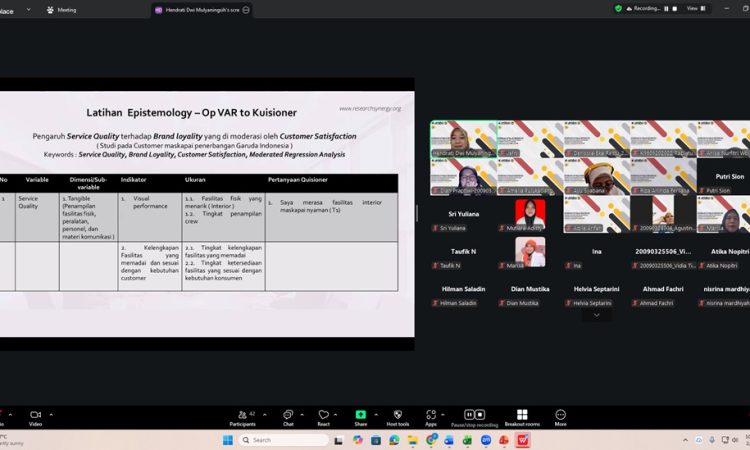Open shared screen tab options circle icon
The image size is (750, 450).
pyautogui.click(x=246, y=10)
